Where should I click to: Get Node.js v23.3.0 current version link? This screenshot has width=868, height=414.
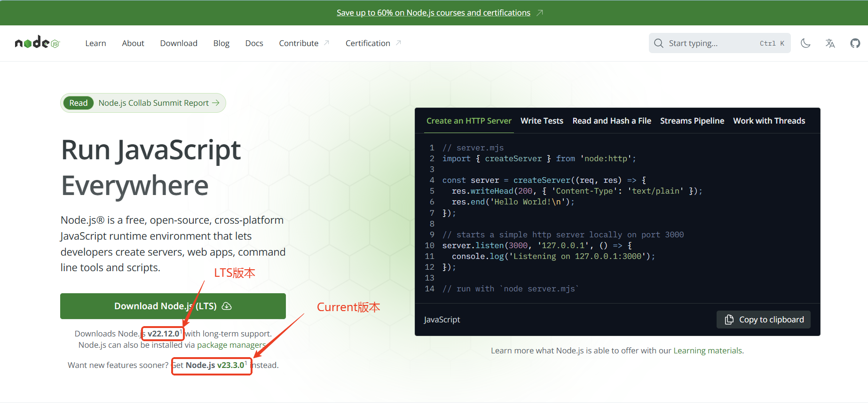click(x=214, y=365)
